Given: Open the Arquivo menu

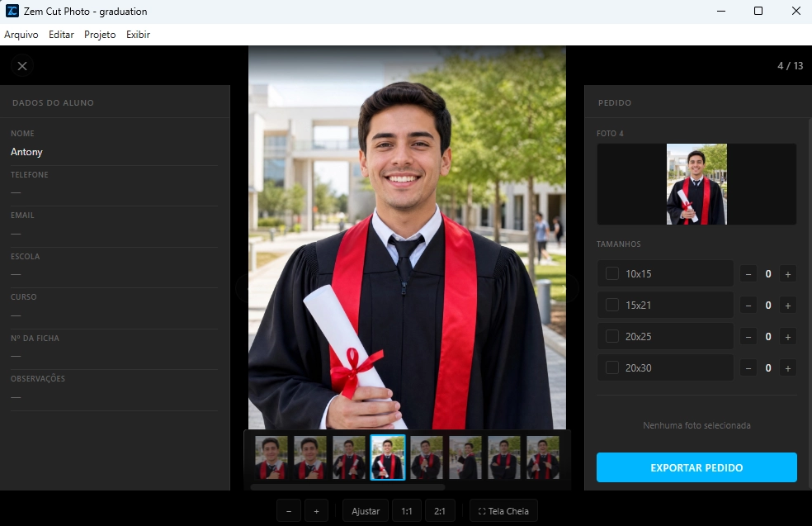Looking at the screenshot, I should (x=21, y=34).
